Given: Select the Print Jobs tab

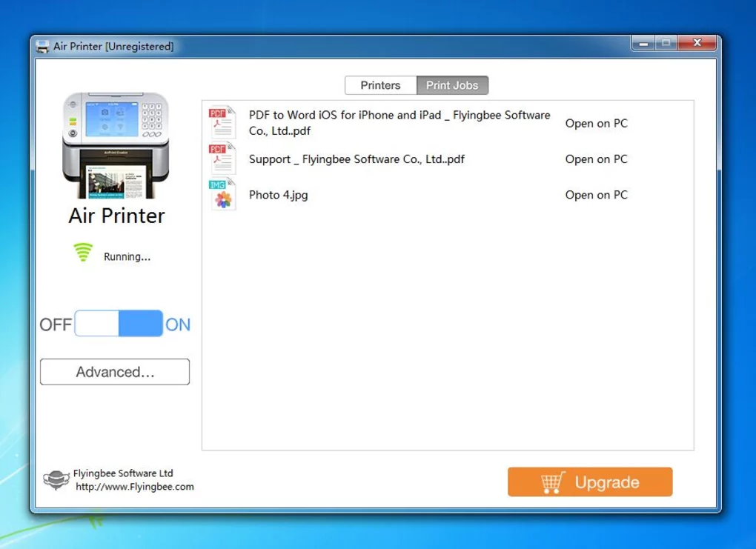Looking at the screenshot, I should (452, 85).
